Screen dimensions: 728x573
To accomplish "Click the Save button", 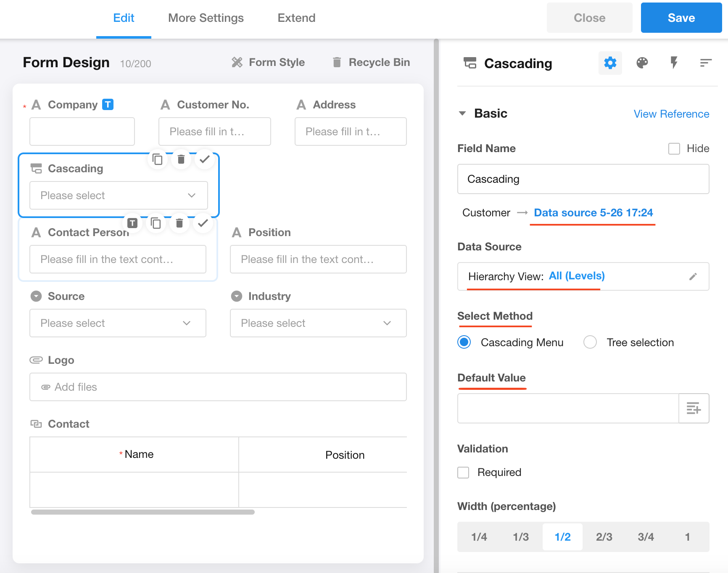I will [681, 18].
